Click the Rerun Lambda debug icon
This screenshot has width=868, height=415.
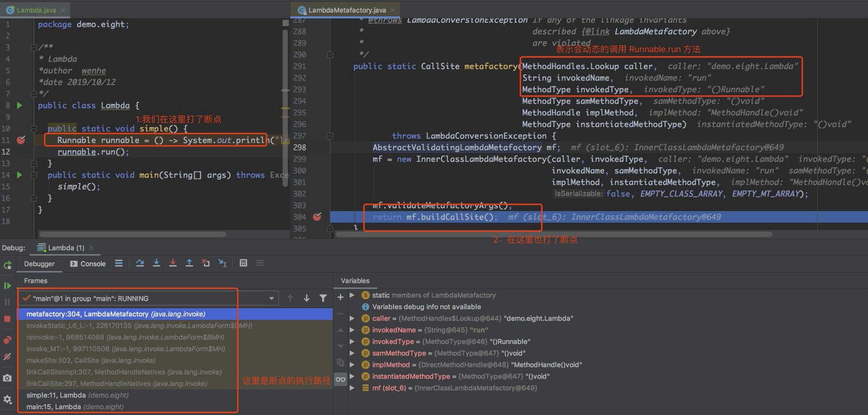7,265
